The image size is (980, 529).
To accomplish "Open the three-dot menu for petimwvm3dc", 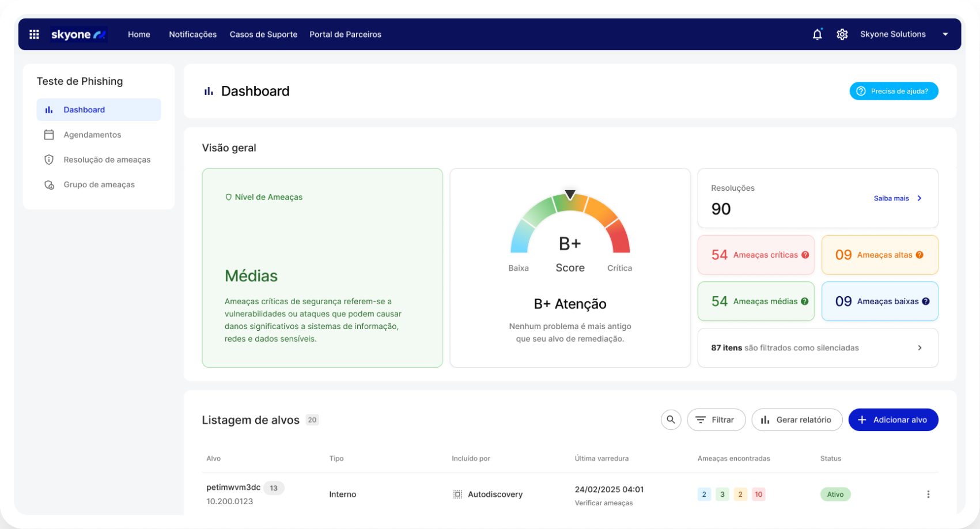I will coord(928,494).
